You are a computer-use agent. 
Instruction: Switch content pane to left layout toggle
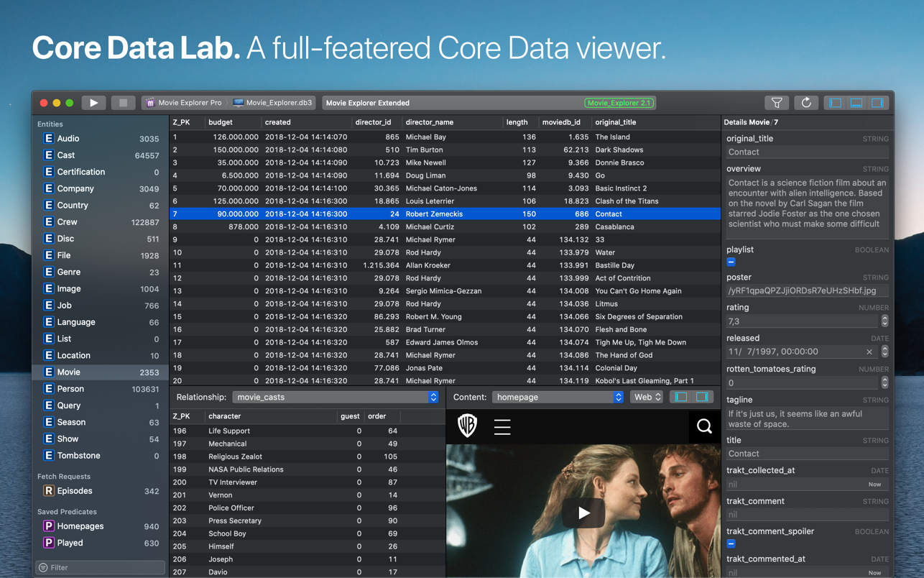click(681, 397)
